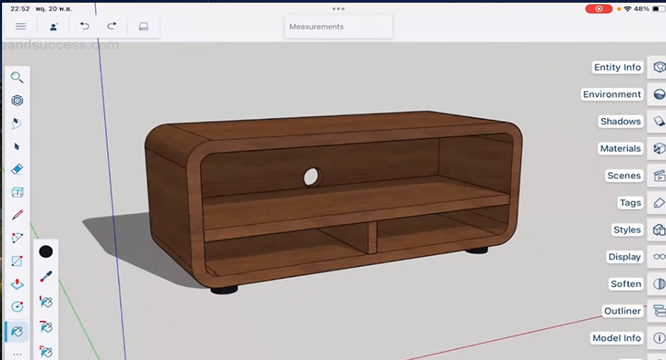Open the hamburger main menu

pyautogui.click(x=21, y=27)
